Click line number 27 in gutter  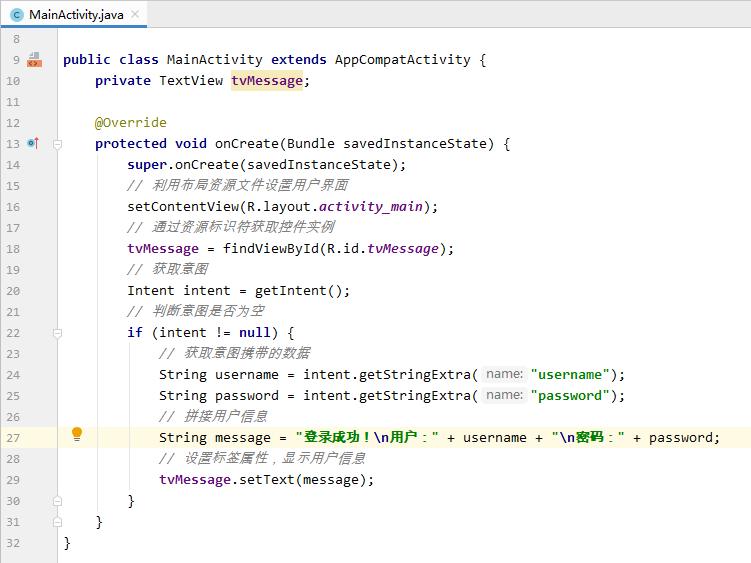13,438
